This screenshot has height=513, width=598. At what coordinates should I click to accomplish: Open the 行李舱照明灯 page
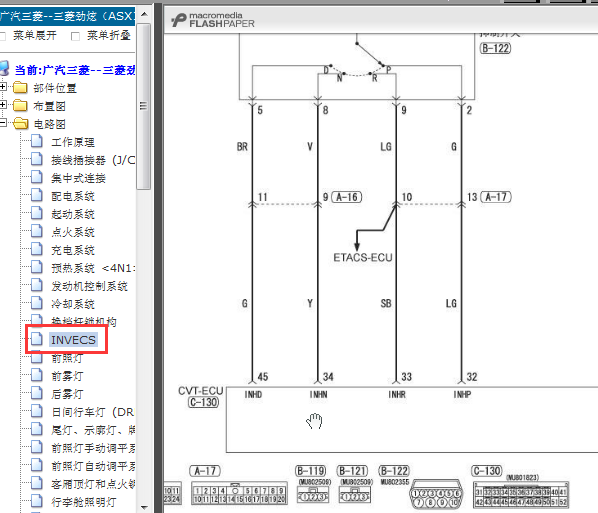(x=84, y=502)
